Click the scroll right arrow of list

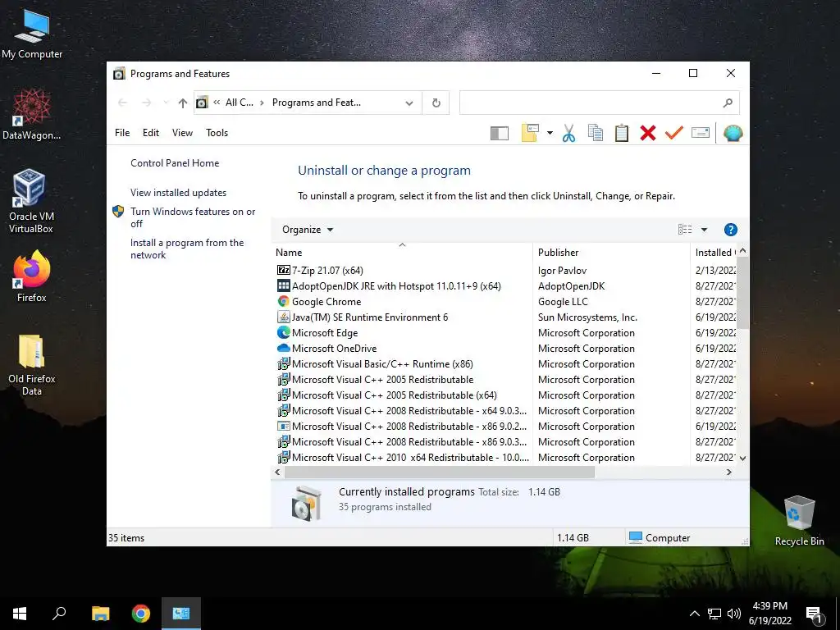click(728, 472)
